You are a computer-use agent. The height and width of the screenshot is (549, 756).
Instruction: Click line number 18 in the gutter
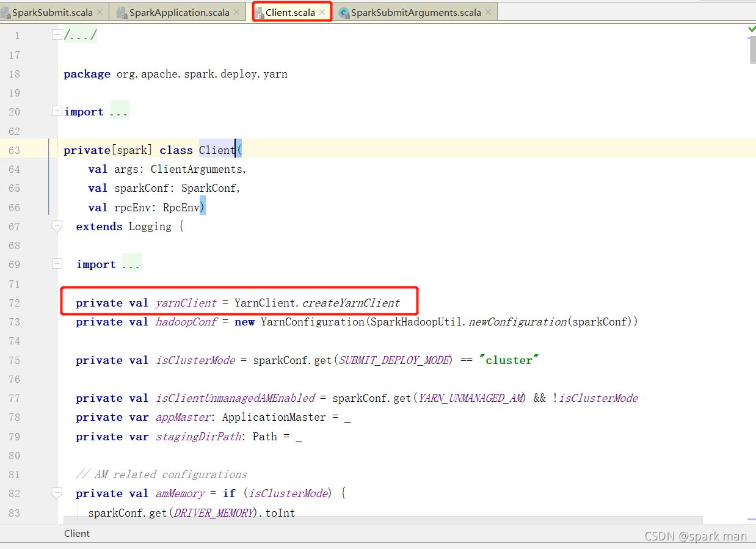pos(14,74)
